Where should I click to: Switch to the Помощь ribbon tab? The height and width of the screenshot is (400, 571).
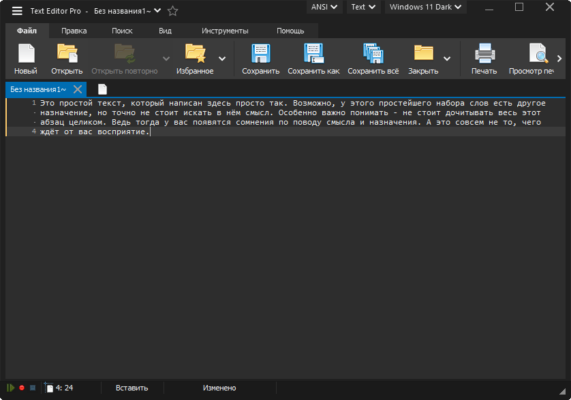[x=290, y=31]
